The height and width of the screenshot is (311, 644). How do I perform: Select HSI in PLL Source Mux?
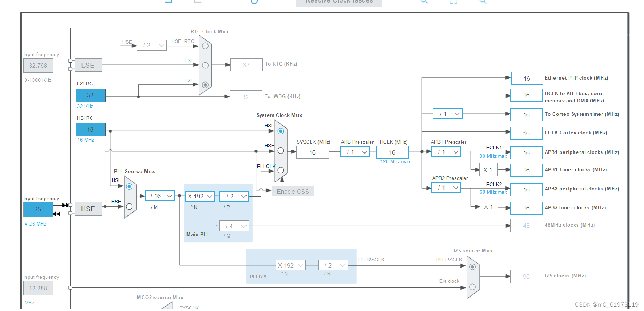[129, 186]
